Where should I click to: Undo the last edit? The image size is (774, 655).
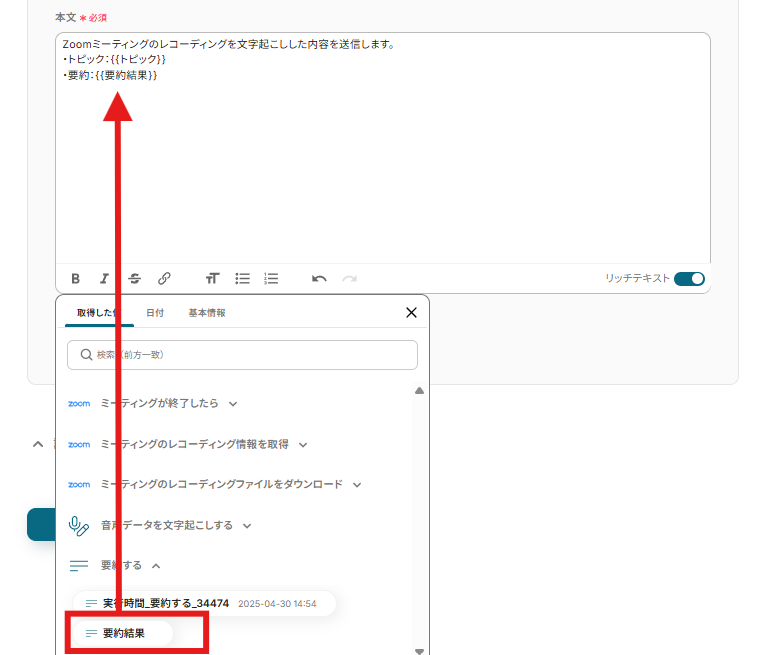(x=319, y=279)
